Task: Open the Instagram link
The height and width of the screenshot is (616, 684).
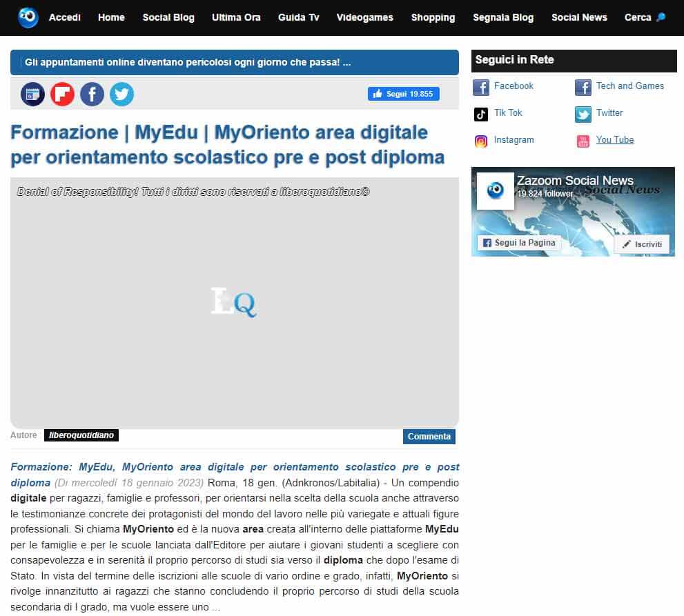Action: [x=514, y=140]
